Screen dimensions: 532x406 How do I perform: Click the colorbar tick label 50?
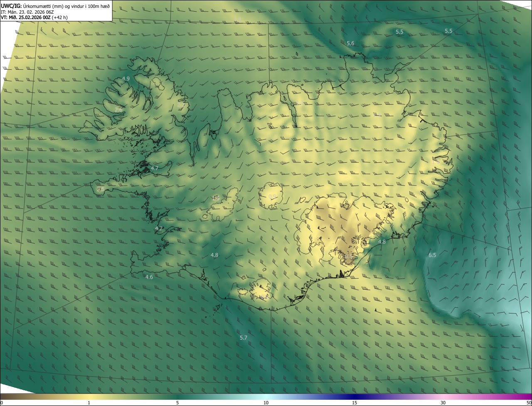pyautogui.click(x=528, y=403)
